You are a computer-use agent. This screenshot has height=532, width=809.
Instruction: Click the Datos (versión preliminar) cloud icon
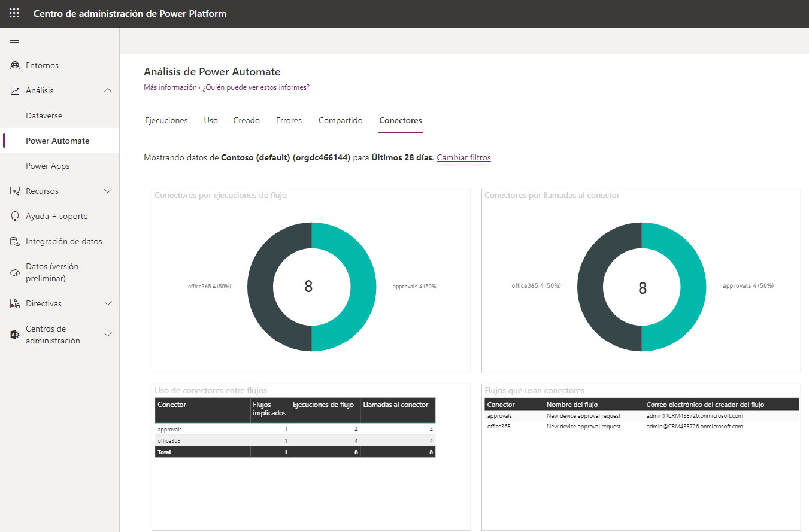click(x=15, y=273)
